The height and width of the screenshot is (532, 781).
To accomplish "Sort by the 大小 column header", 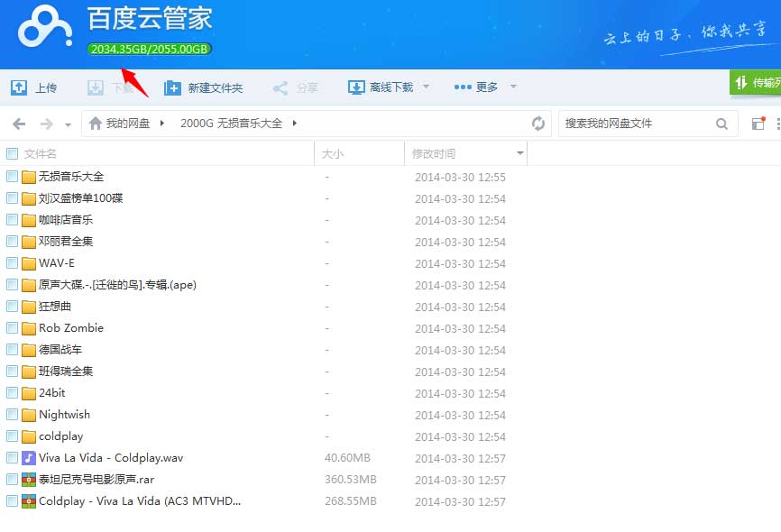I will click(333, 154).
